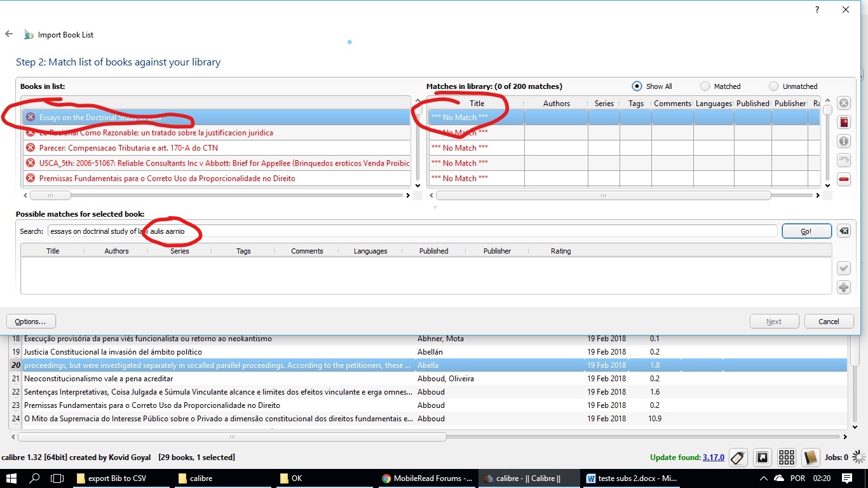Open the Options... button
The height and width of the screenshot is (488, 868).
coord(31,322)
